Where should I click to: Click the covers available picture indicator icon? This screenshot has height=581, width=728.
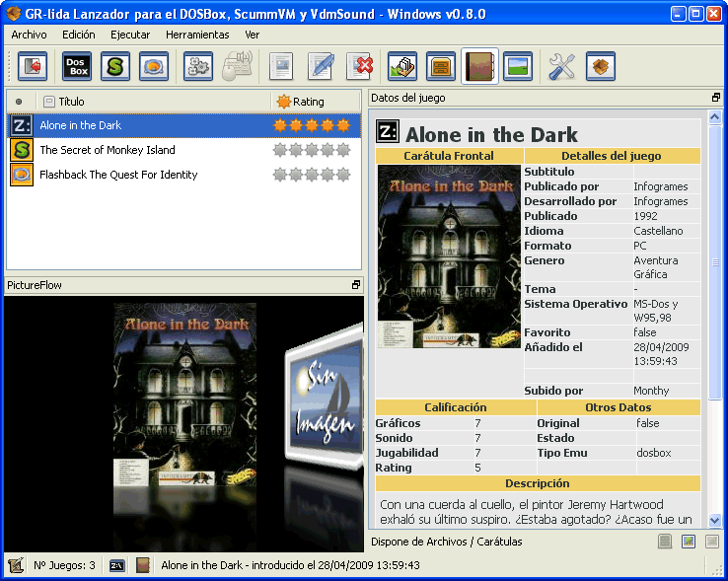coord(689,542)
